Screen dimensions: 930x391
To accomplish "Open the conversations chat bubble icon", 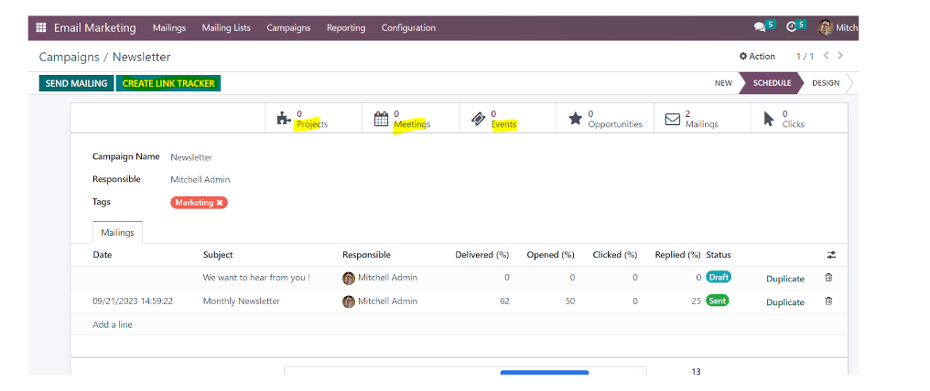I will [x=759, y=27].
